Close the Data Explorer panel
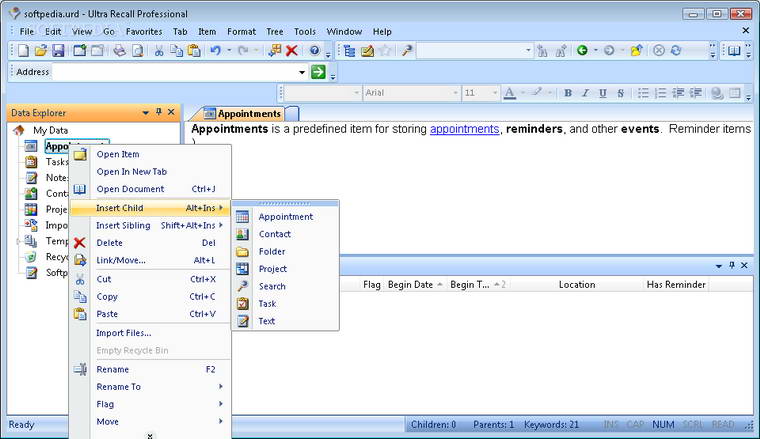Image resolution: width=760 pixels, height=439 pixels. click(171, 112)
